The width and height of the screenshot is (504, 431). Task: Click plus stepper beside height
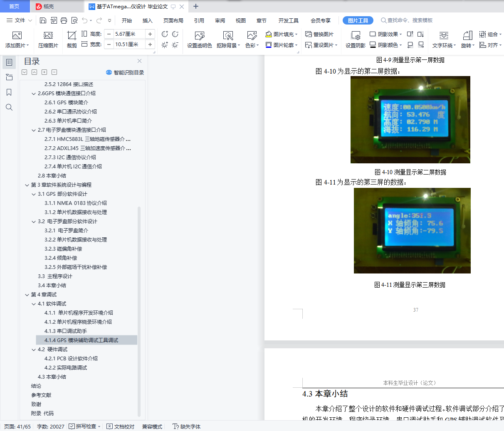(x=150, y=34)
